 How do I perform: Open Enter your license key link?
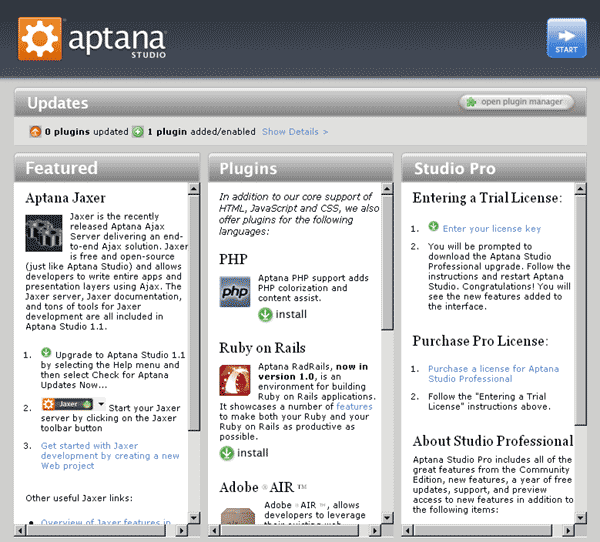click(492, 229)
